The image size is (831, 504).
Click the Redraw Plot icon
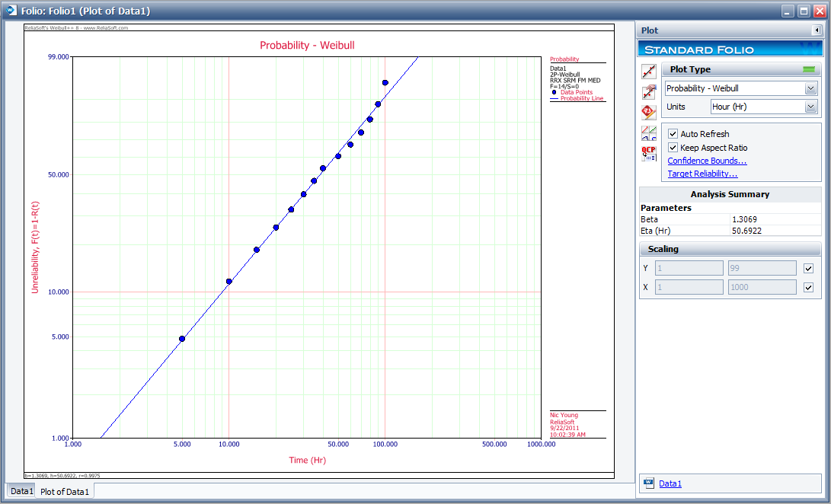pyautogui.click(x=649, y=72)
